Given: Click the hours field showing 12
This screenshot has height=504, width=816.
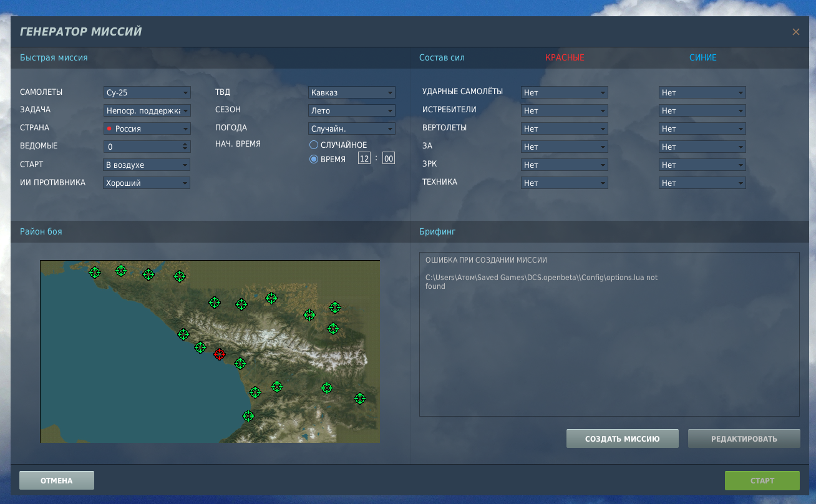Looking at the screenshot, I should pyautogui.click(x=364, y=158).
